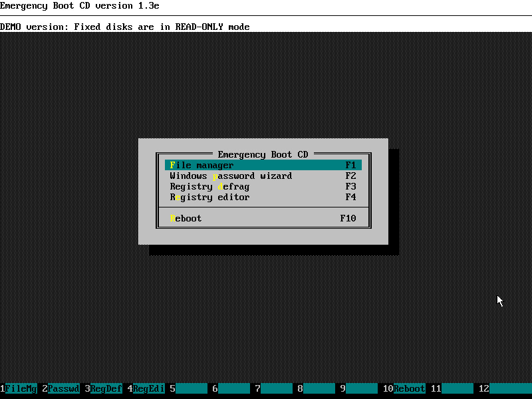Click the Emergency Boot CD dialog title
532x399 pixels.
point(263,155)
